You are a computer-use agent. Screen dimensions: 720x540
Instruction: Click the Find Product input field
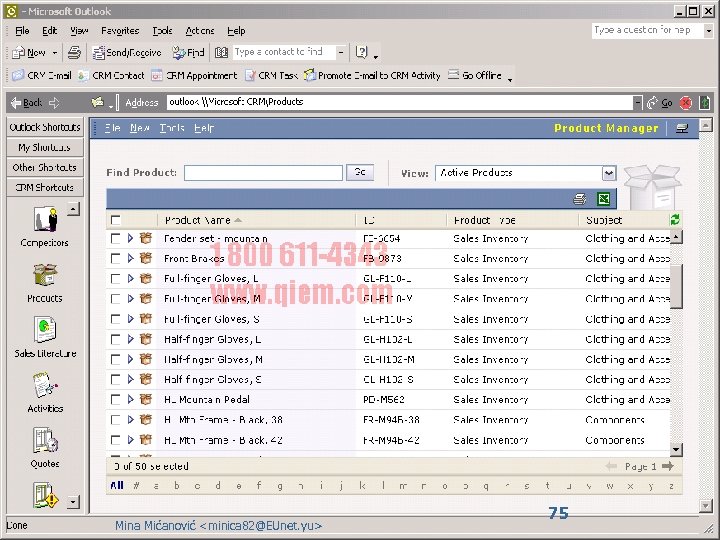[264, 173]
